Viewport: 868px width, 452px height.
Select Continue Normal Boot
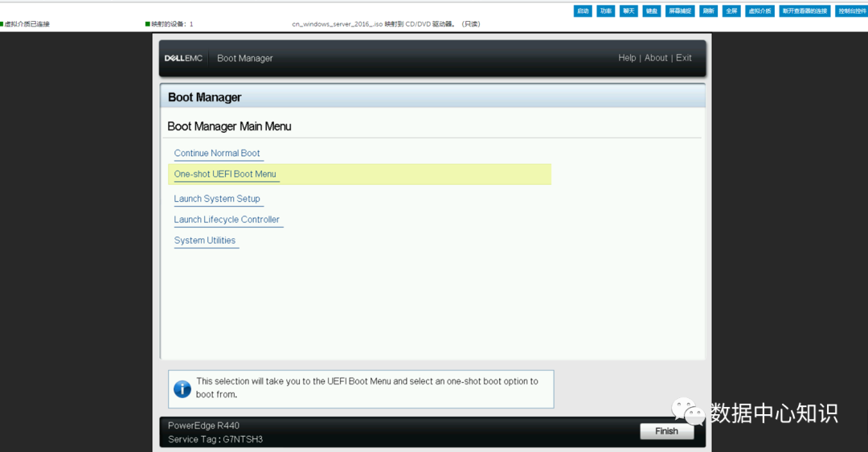217,154
